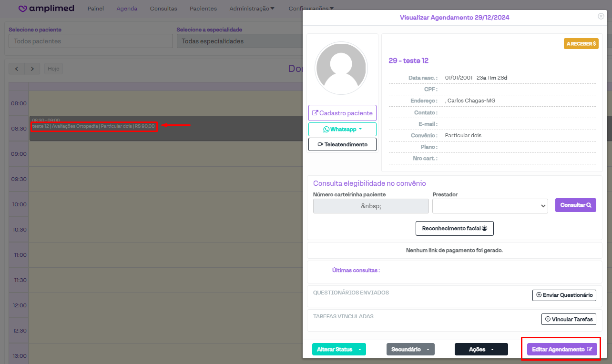Open Administração menu

pyautogui.click(x=252, y=9)
